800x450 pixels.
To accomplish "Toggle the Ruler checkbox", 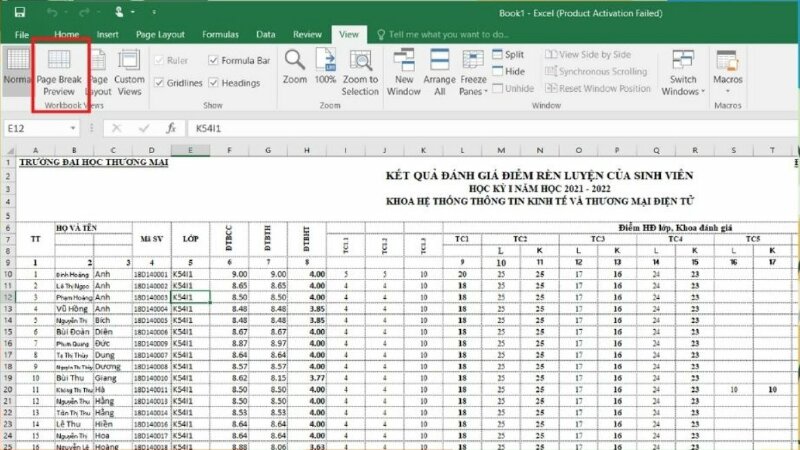I will 159,60.
